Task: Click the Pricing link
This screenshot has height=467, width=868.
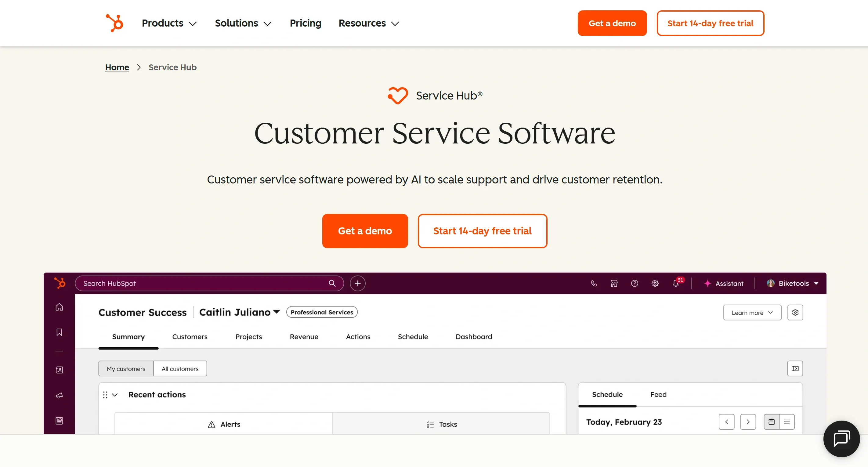Action: pyautogui.click(x=306, y=23)
